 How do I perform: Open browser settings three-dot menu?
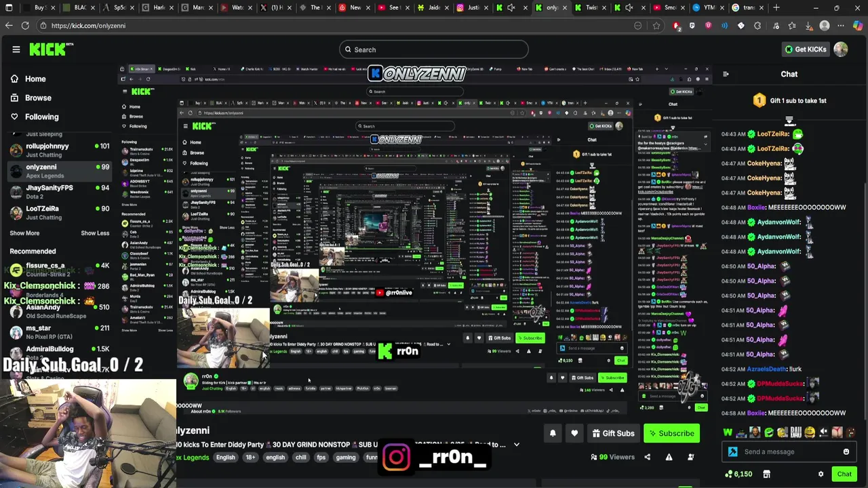842,26
